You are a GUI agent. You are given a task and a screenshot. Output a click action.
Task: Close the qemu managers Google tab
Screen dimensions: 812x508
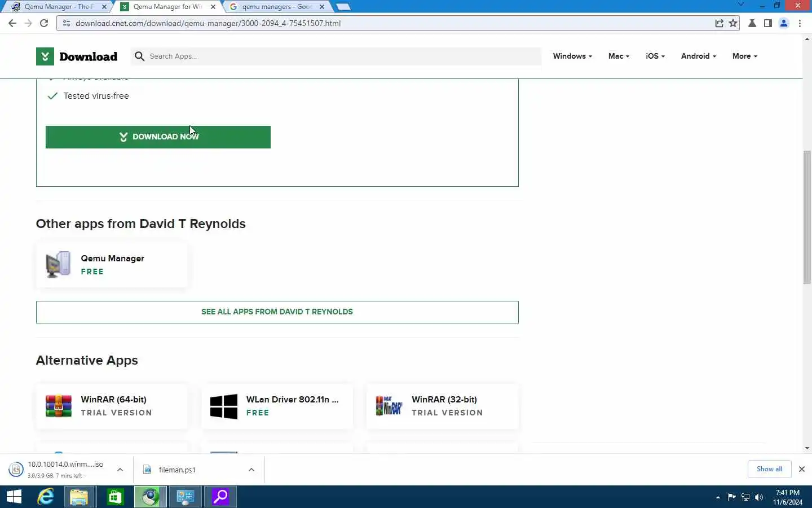tap(322, 7)
